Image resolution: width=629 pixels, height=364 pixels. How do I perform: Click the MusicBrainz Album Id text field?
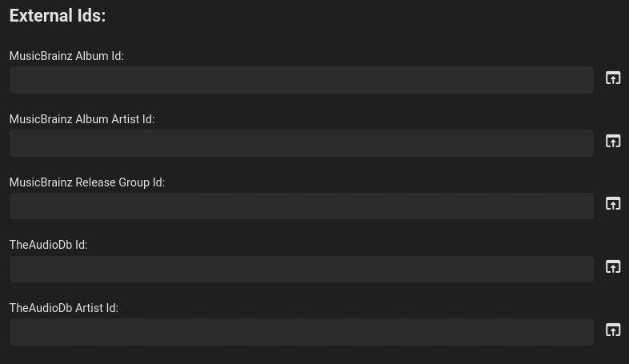(x=301, y=80)
